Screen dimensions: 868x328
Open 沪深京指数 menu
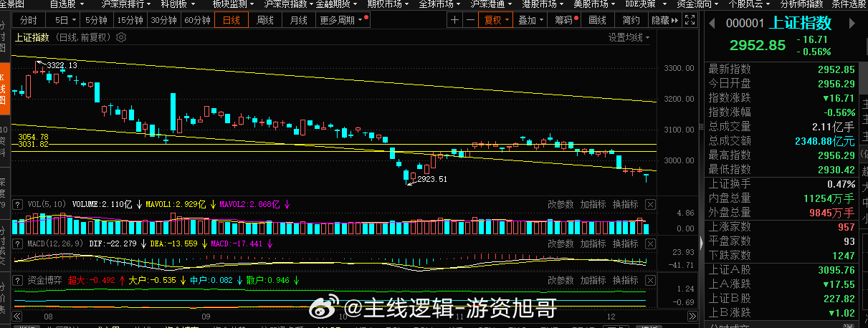coord(287,4)
